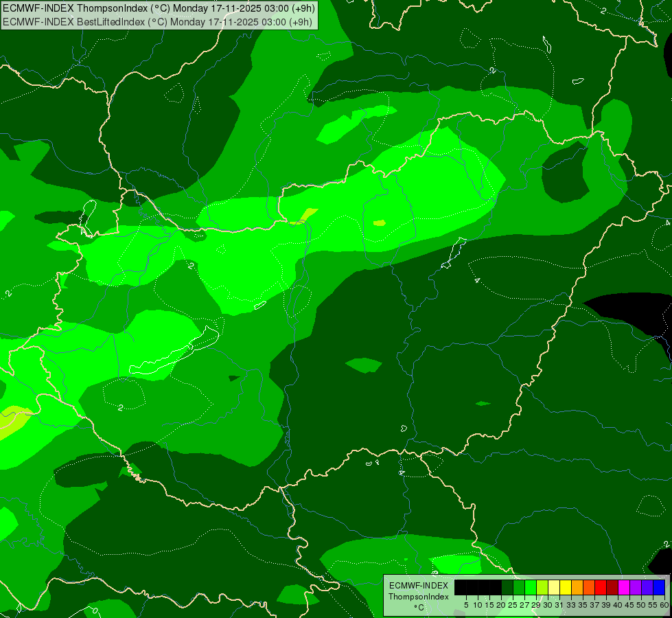Click the medium green 25–27 legend swatch
The width and height of the screenshot is (672, 618).
[x=519, y=587]
